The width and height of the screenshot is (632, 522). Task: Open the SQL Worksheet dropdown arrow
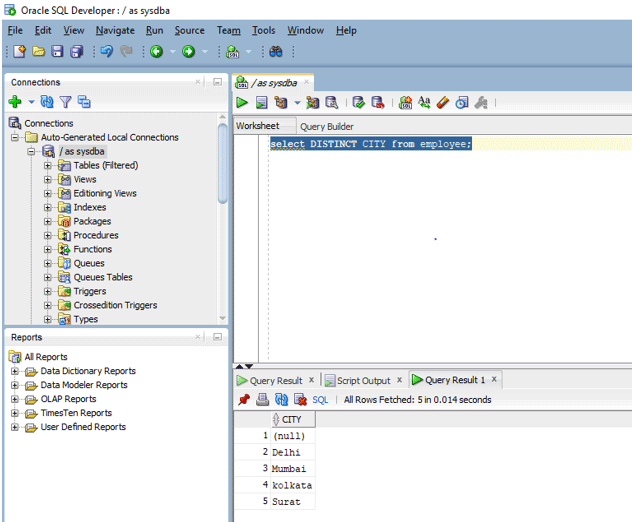(249, 52)
